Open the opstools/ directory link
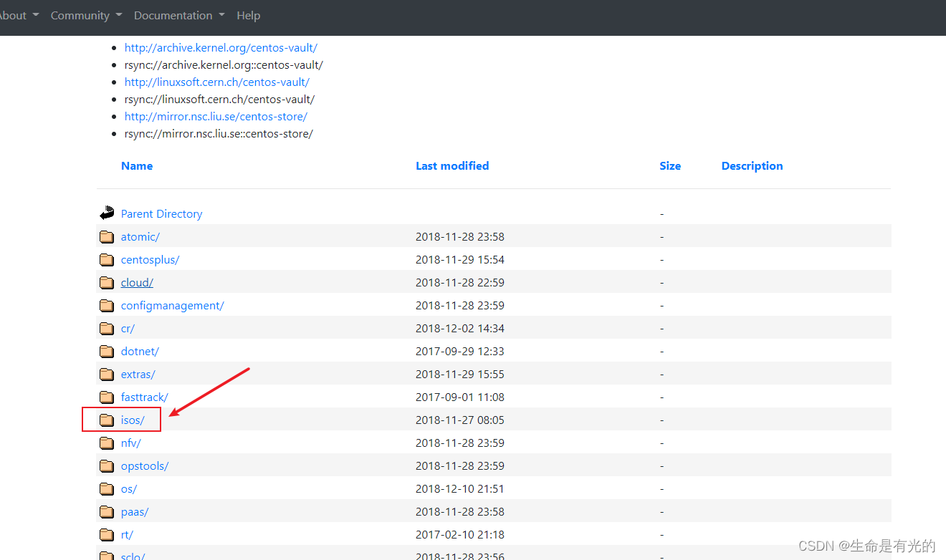 145,465
